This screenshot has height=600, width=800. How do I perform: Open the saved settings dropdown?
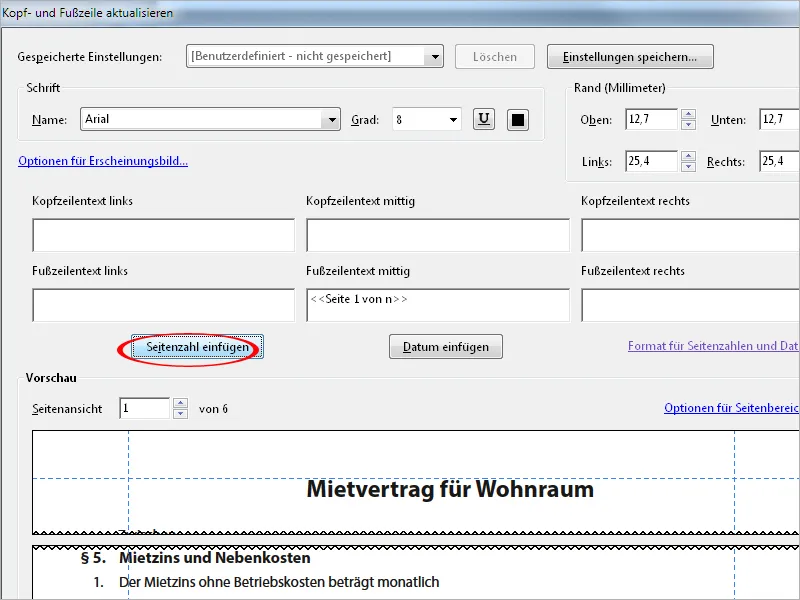pos(435,56)
